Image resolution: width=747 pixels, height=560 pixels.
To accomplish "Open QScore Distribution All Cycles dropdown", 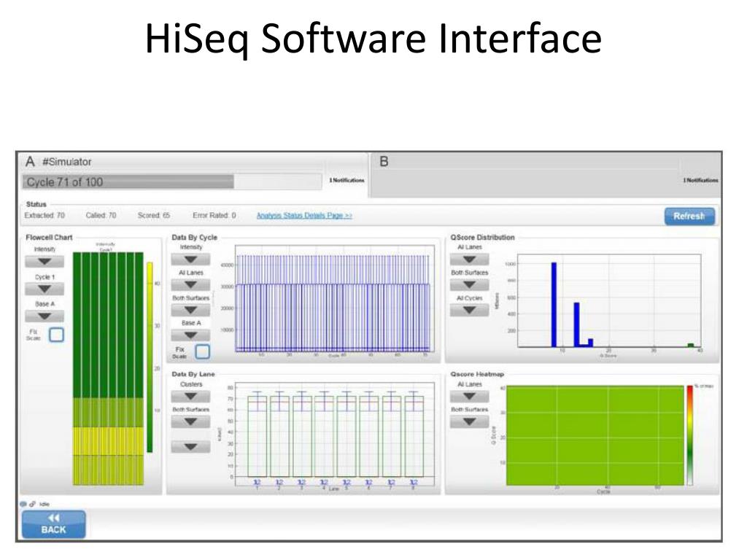I will point(469,310).
